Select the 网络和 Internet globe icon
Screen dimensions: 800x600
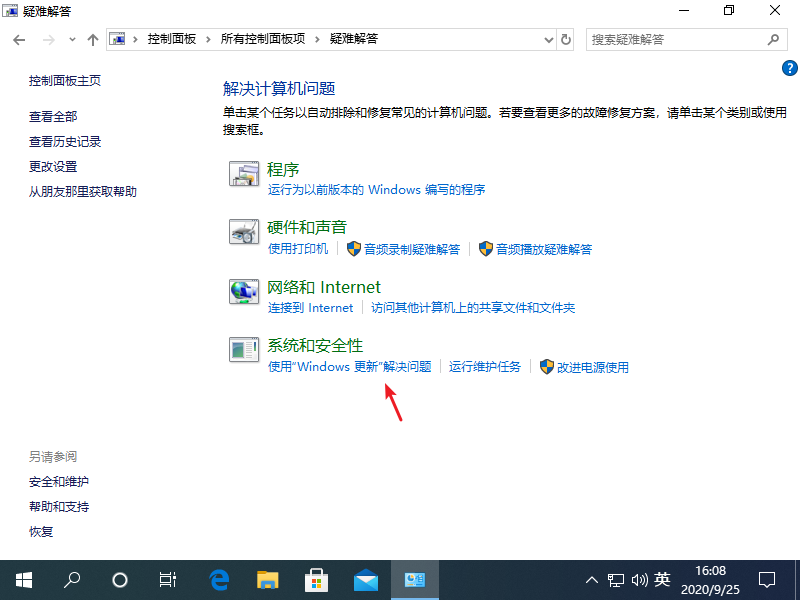[x=244, y=292]
